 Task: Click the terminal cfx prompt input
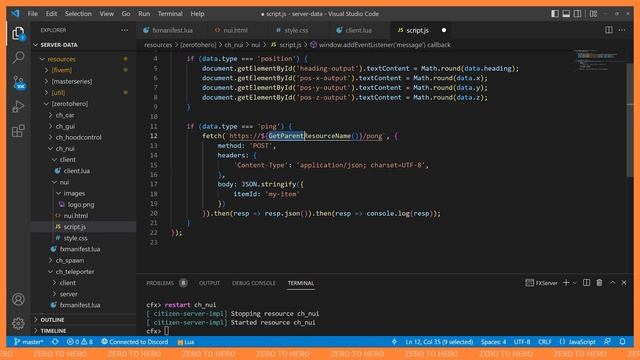pos(167,331)
